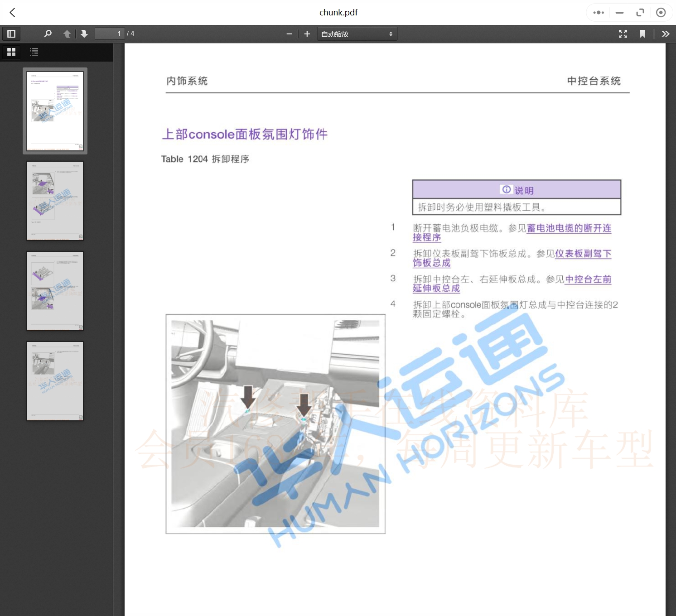Open the 自动缩放 zoom level dropdown
Screen dimensions: 676x616
coord(357,34)
